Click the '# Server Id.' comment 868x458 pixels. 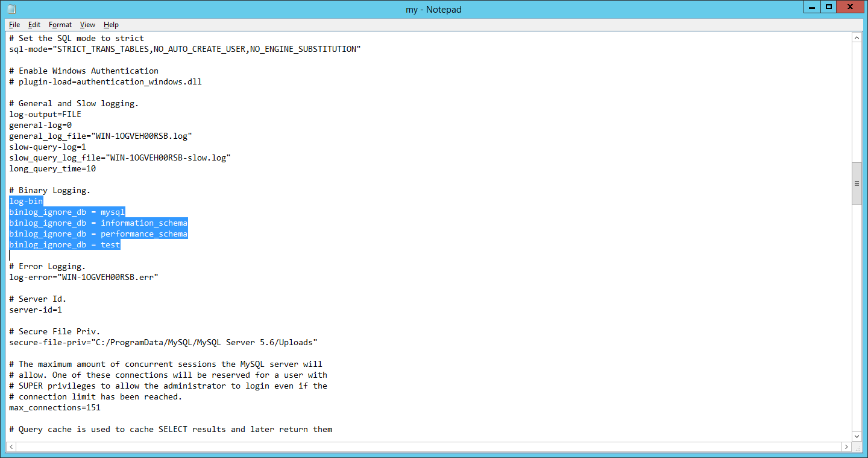pyautogui.click(x=38, y=299)
